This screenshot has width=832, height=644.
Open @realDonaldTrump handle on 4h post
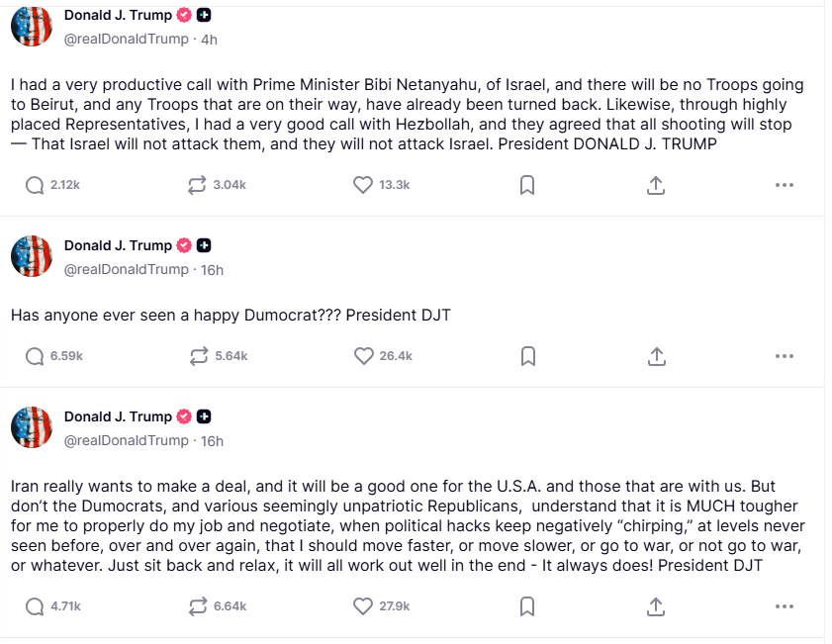pos(127,40)
